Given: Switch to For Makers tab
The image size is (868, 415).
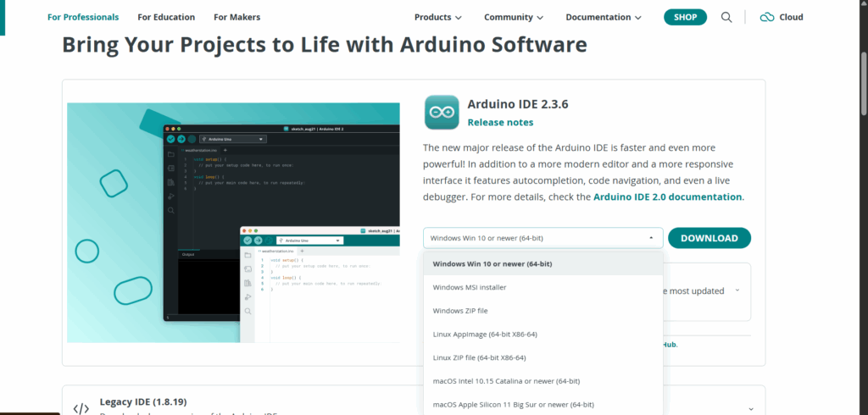Looking at the screenshot, I should click(x=236, y=17).
